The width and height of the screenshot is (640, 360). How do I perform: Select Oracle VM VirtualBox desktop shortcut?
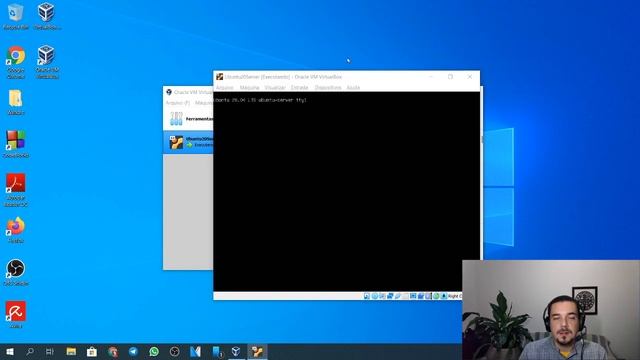point(47,62)
